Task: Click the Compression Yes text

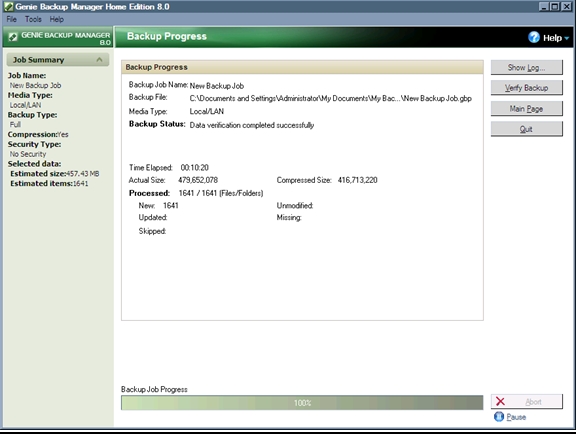Action: coord(38,134)
